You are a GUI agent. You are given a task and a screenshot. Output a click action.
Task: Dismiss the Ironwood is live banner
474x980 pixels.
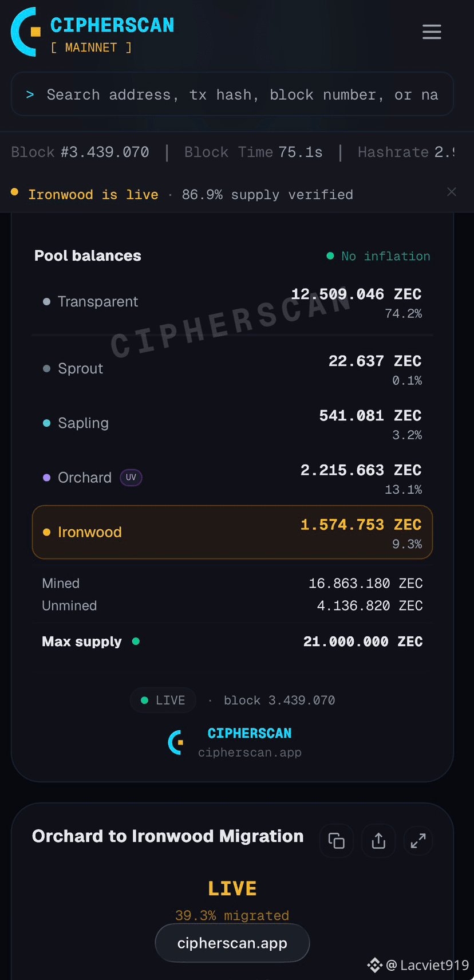pyautogui.click(x=452, y=192)
